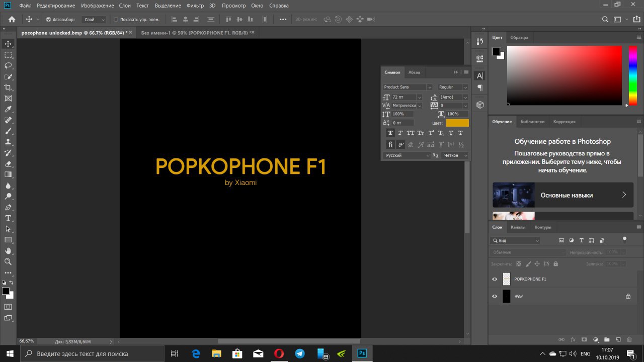Hide the Фон layer
This screenshot has width=644, height=362.
(495, 296)
